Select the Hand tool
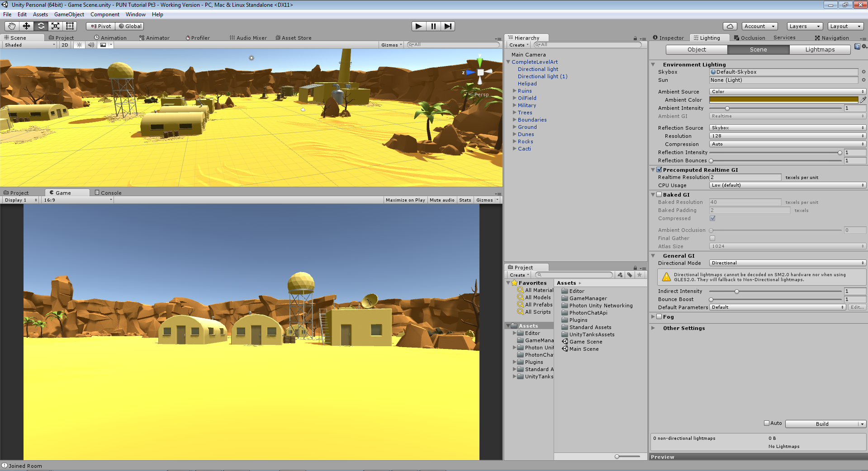This screenshot has height=471, width=868. [x=12, y=26]
